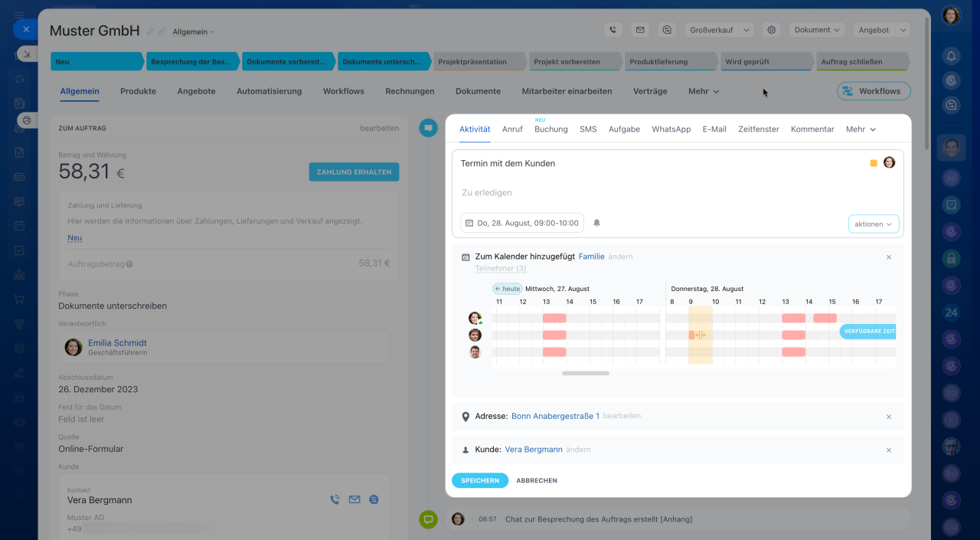Remove the Kunde row with X
This screenshot has height=540, width=980.
click(x=889, y=450)
